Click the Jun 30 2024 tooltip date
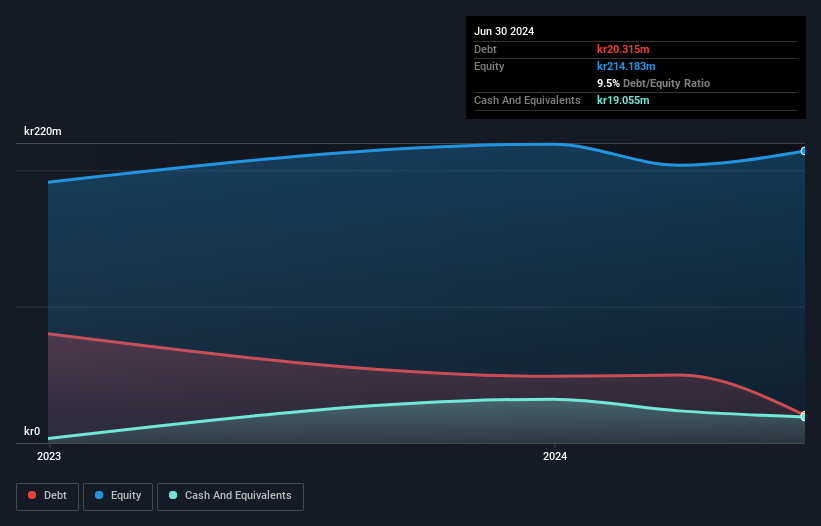Screen dimensions: 821x526 coord(504,31)
